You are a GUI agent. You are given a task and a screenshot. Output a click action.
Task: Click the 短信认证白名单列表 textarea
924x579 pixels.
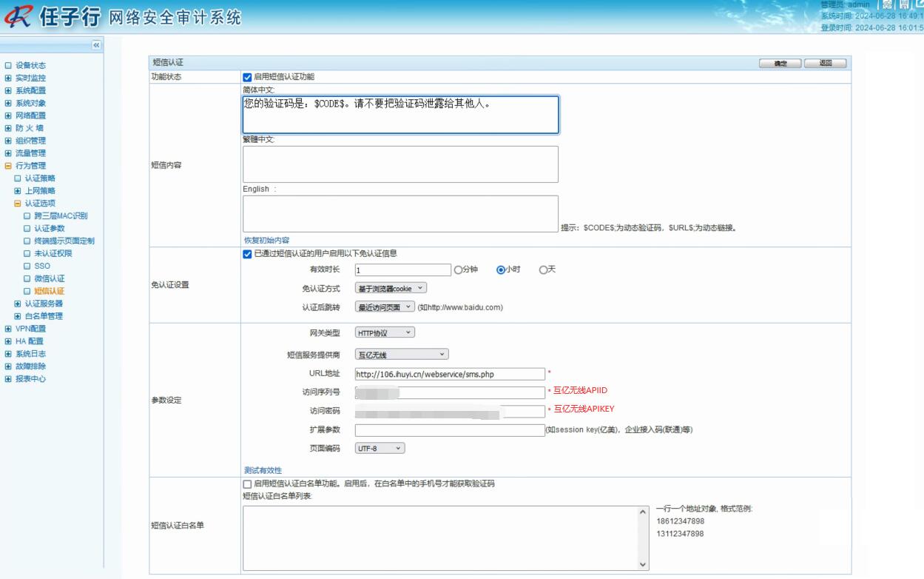click(445, 538)
